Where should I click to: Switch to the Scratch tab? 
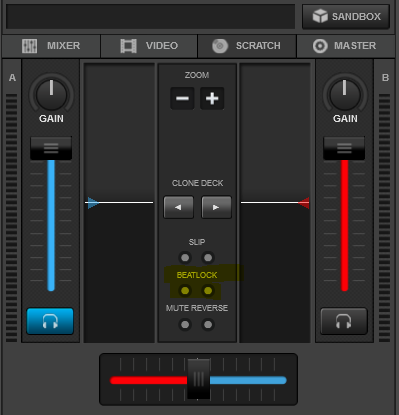pyautogui.click(x=247, y=46)
